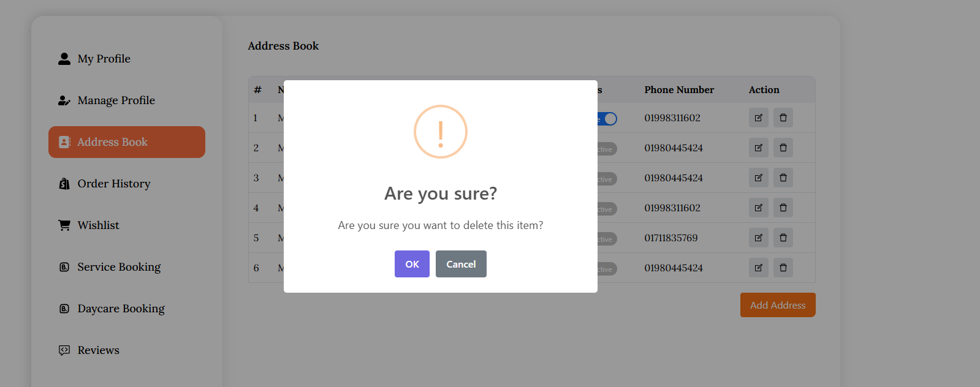Go to Order History page

click(x=113, y=184)
